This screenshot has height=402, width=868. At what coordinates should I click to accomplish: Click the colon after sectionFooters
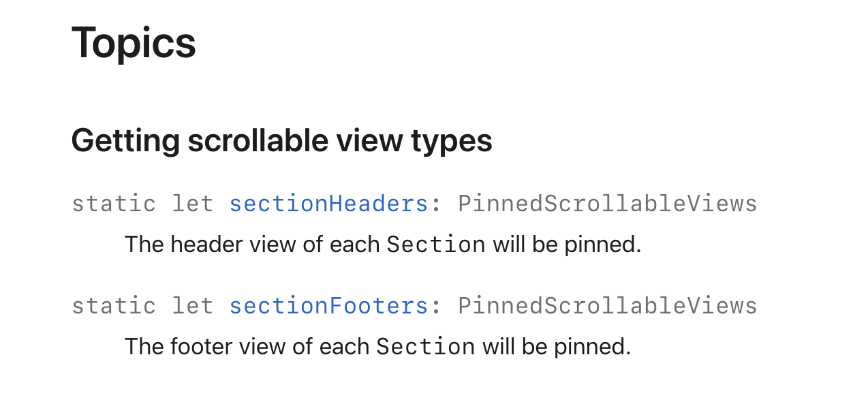[436, 306]
